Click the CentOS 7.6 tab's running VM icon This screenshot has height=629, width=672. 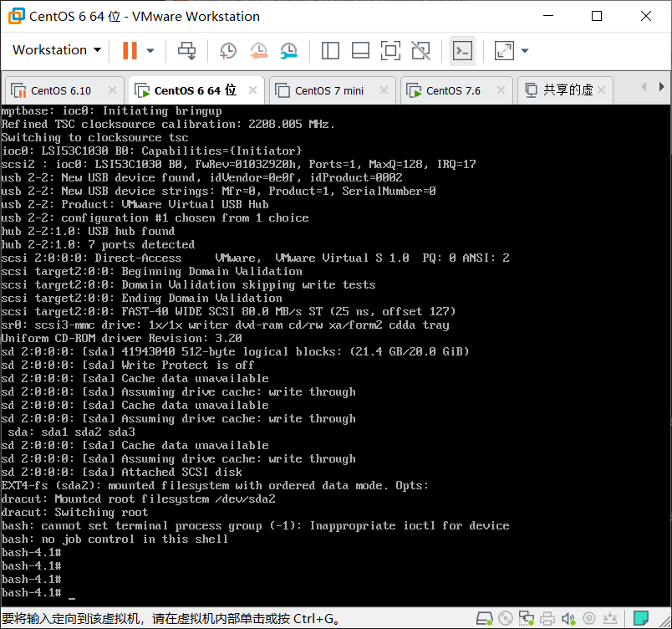414,90
